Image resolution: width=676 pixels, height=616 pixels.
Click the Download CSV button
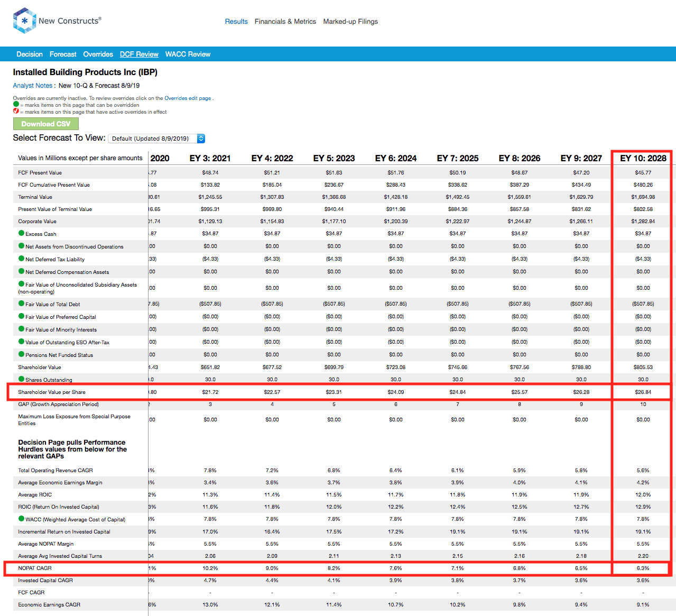tap(46, 124)
